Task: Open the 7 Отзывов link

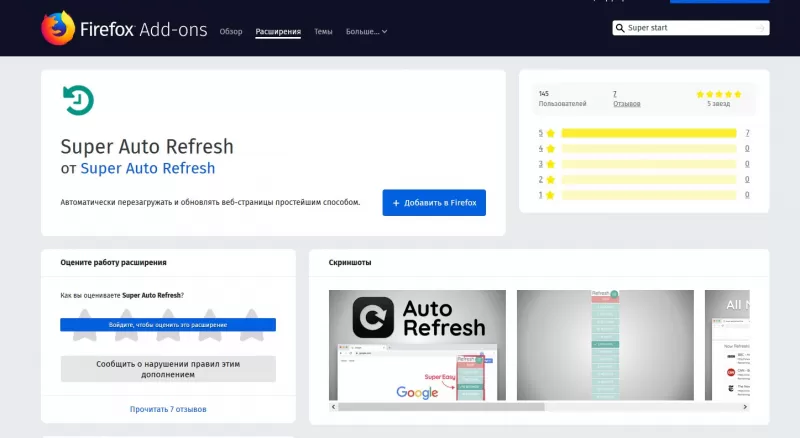Action: coord(627,99)
